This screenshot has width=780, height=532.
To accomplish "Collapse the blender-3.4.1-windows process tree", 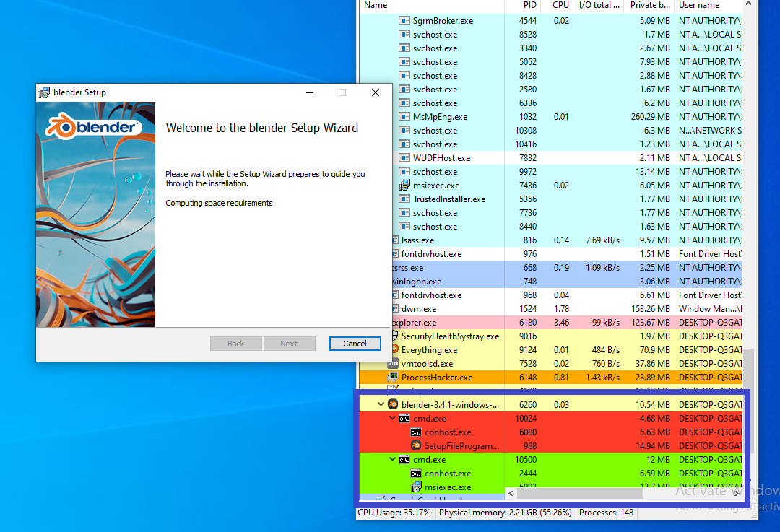I will (x=381, y=404).
